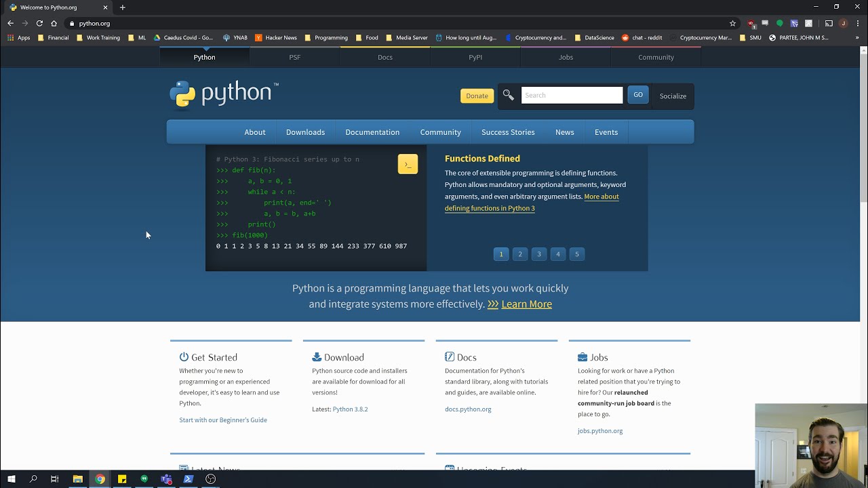
Task: Open OBS Studio from the taskbar
Action: pos(211,479)
